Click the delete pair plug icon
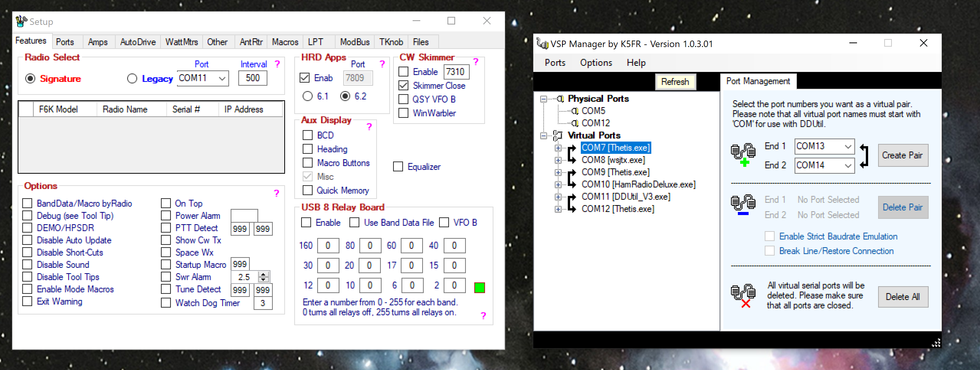980x370 pixels. coord(743,205)
